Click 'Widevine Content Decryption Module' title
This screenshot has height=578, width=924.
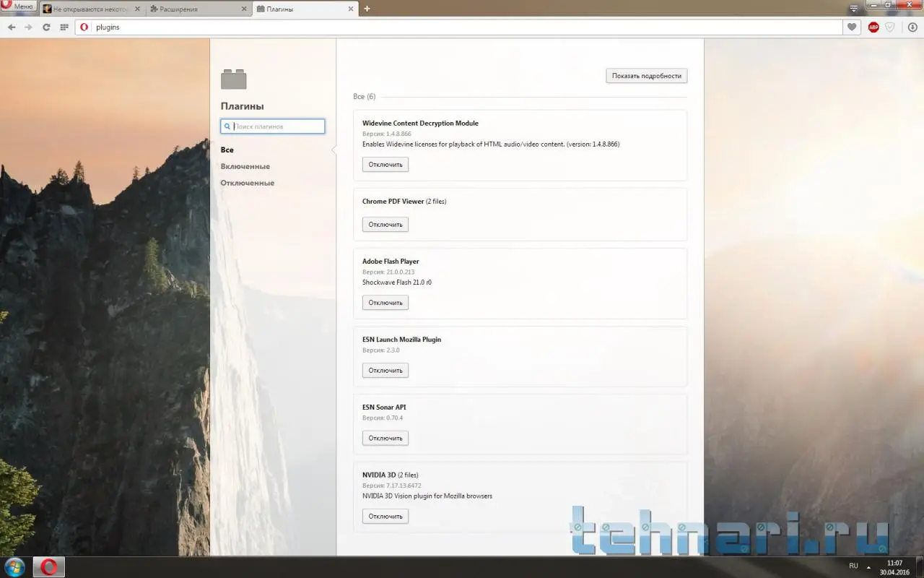(x=420, y=124)
